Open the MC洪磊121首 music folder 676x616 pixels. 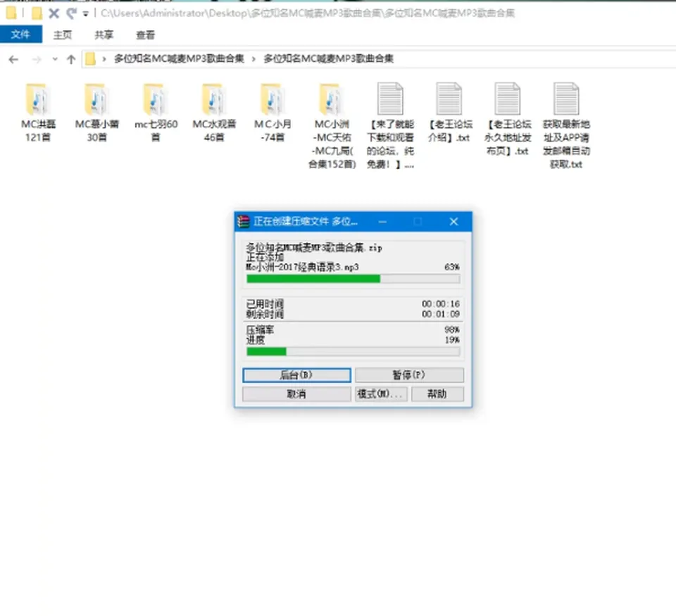[x=38, y=112]
